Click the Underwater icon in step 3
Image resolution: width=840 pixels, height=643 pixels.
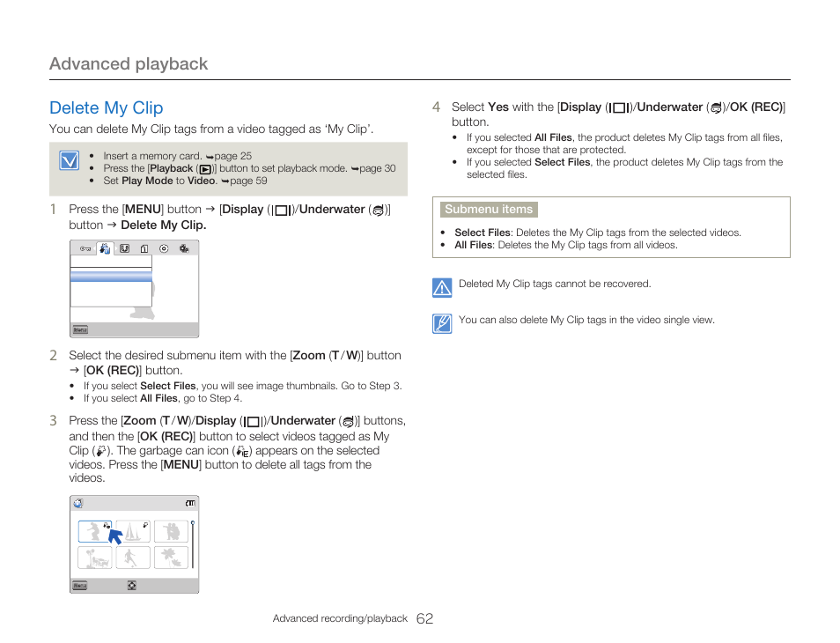[x=348, y=422]
